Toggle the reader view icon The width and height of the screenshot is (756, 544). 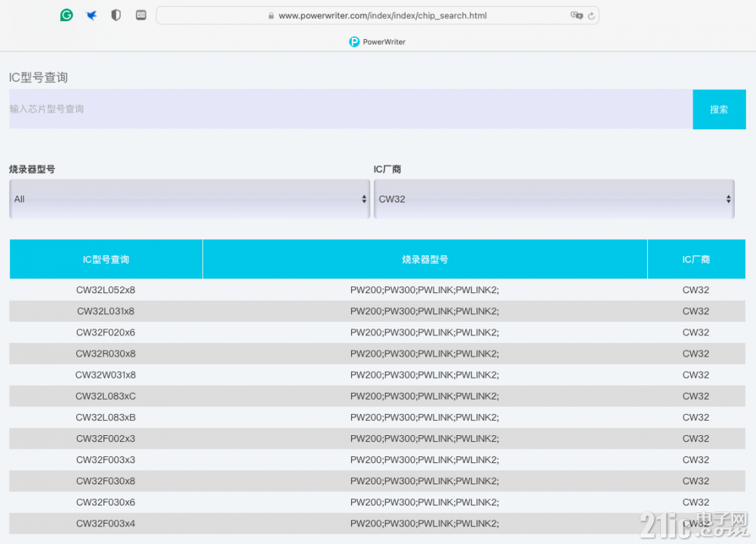140,15
